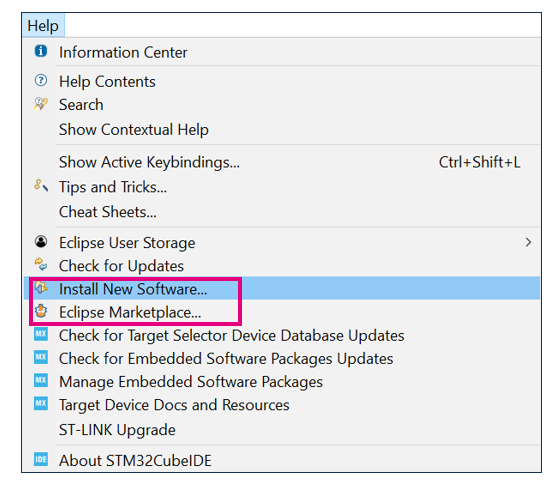Open About STM32CubeIDE entry text

point(135,461)
